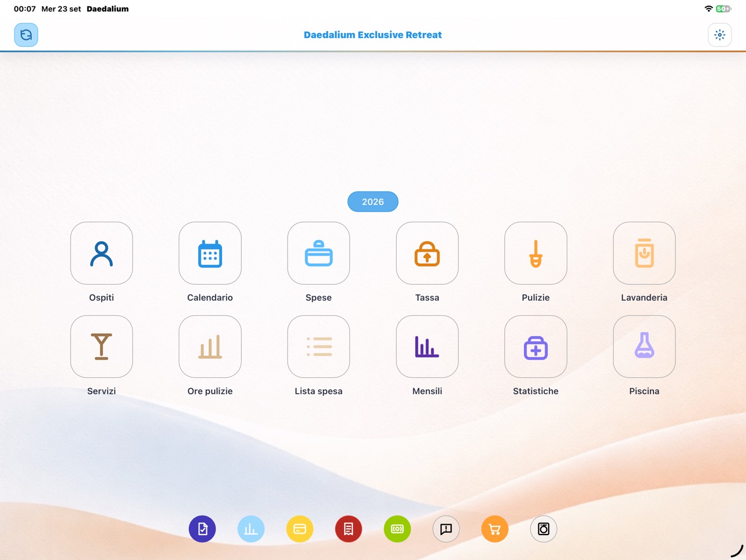Select the 2026 year pill
The height and width of the screenshot is (560, 746).
(x=373, y=201)
